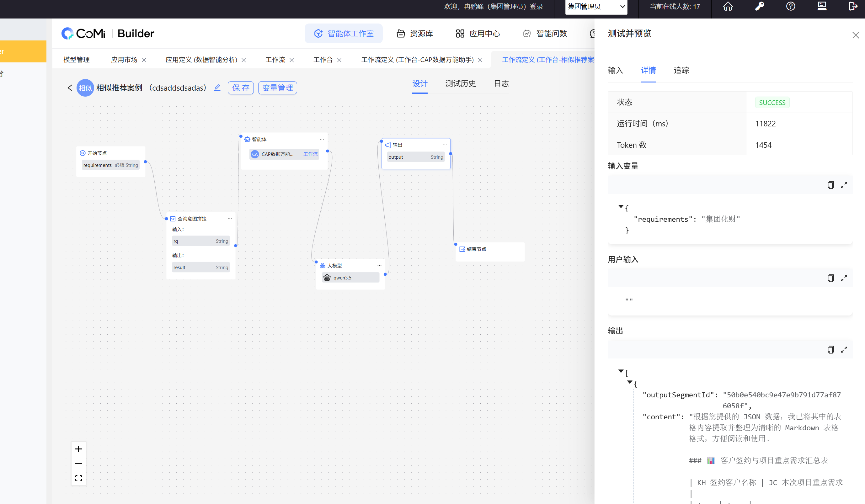
Task: Click the pencil edit icon beside workflow name
Action: coord(217,88)
